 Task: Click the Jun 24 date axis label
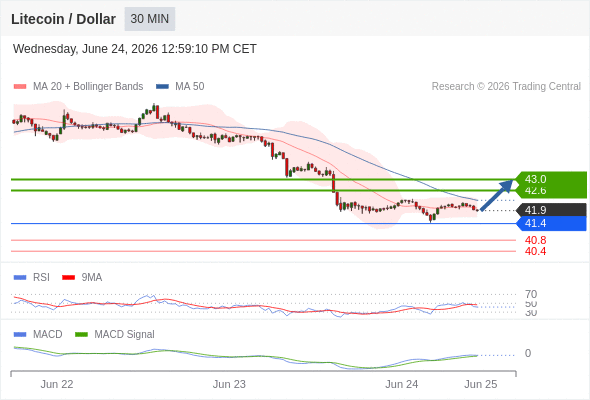[401, 384]
